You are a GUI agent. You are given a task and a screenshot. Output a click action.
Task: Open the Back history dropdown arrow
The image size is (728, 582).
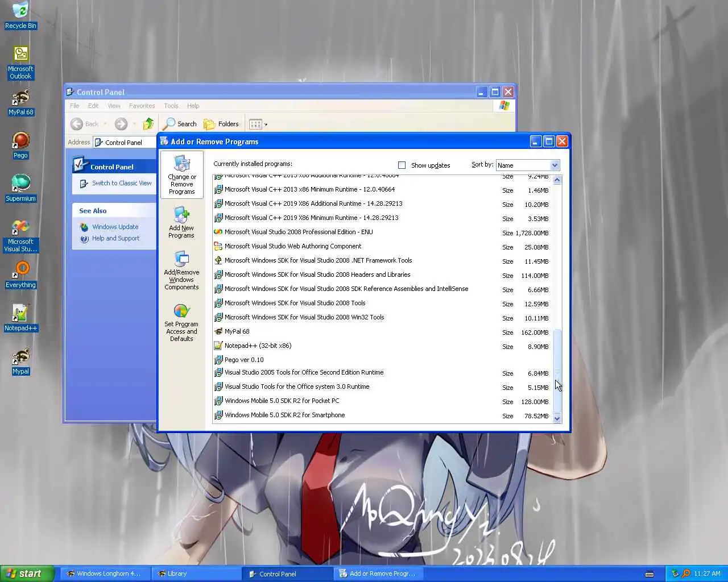coord(105,123)
